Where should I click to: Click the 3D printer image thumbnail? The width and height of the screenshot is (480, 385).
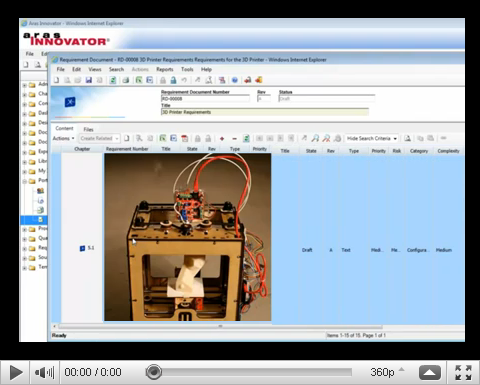[x=188, y=237]
